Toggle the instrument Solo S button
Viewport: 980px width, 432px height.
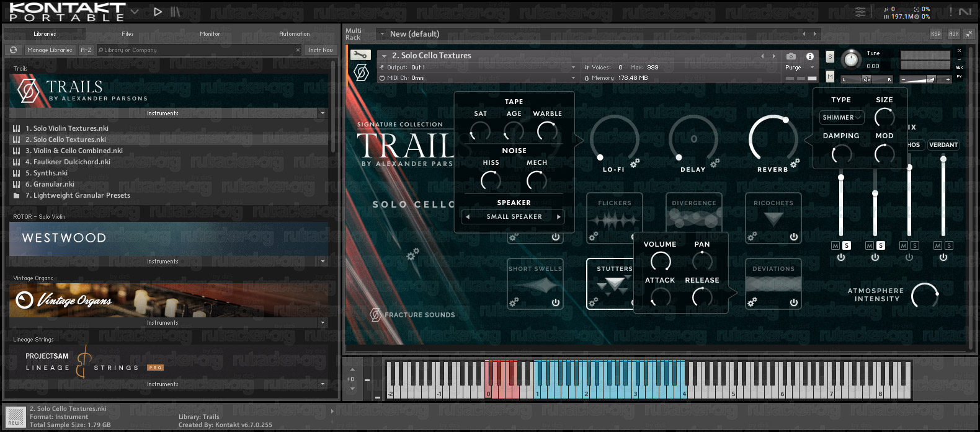(x=830, y=57)
